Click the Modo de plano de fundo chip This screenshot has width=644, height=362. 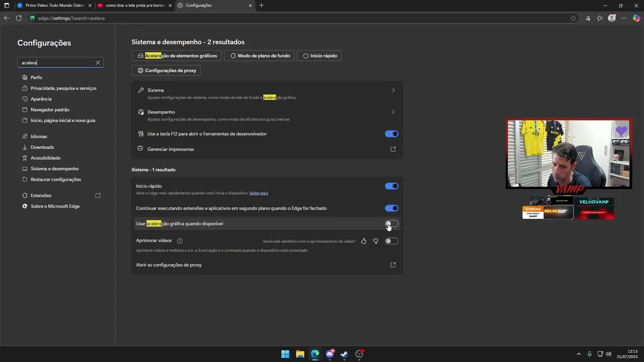260,56
